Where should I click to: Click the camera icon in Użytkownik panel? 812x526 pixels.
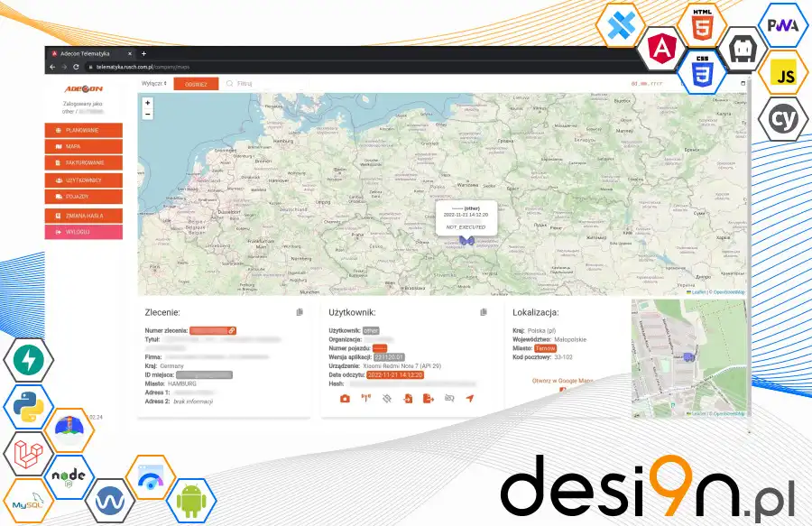(345, 400)
